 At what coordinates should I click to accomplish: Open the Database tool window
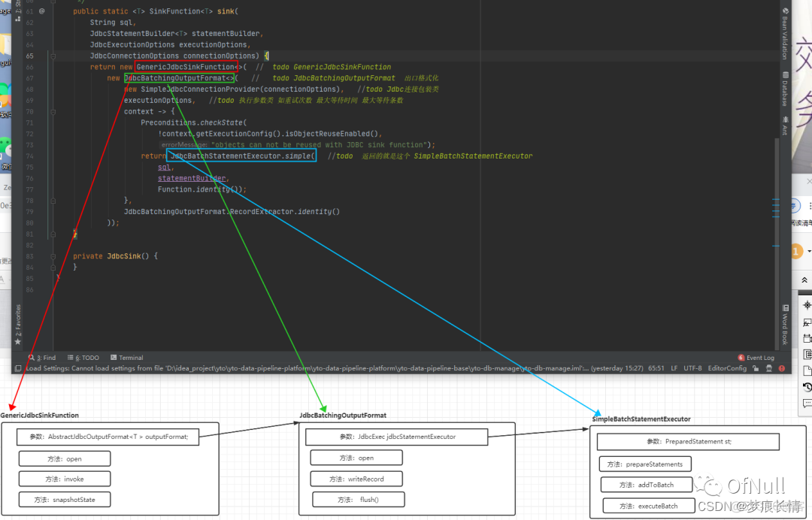pos(785,90)
